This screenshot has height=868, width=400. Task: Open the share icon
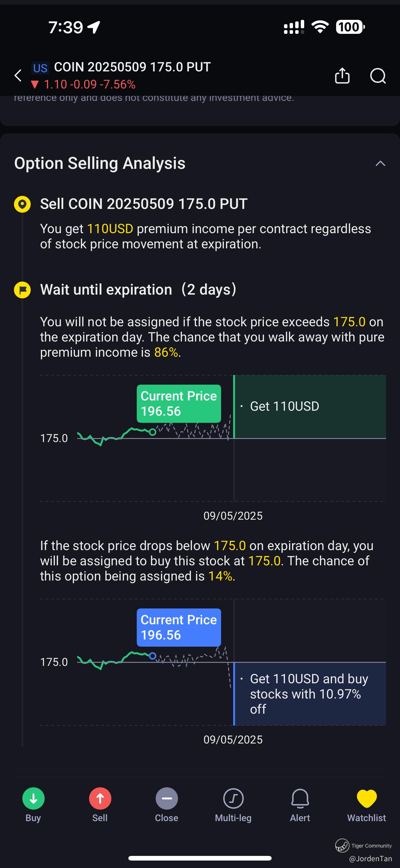(x=342, y=75)
